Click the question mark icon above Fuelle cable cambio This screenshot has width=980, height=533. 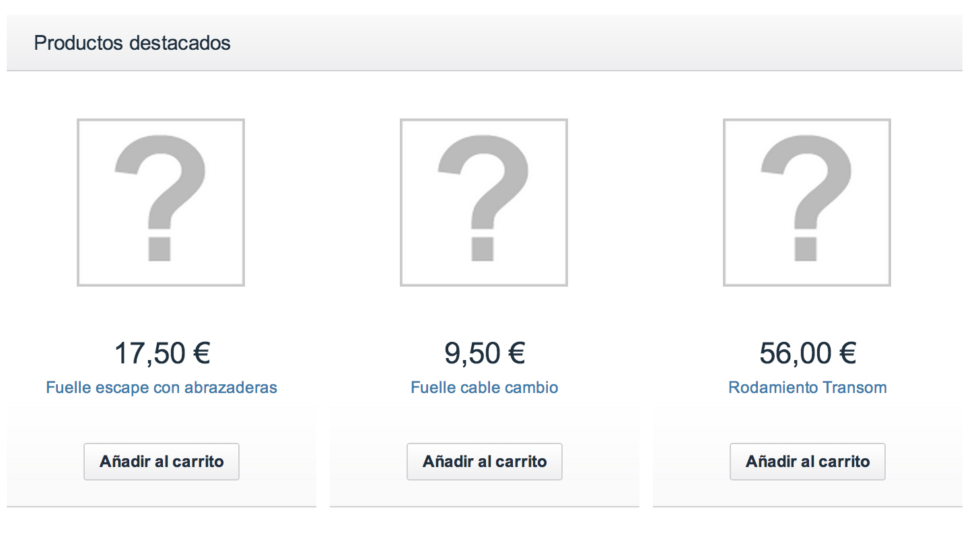[x=483, y=195]
